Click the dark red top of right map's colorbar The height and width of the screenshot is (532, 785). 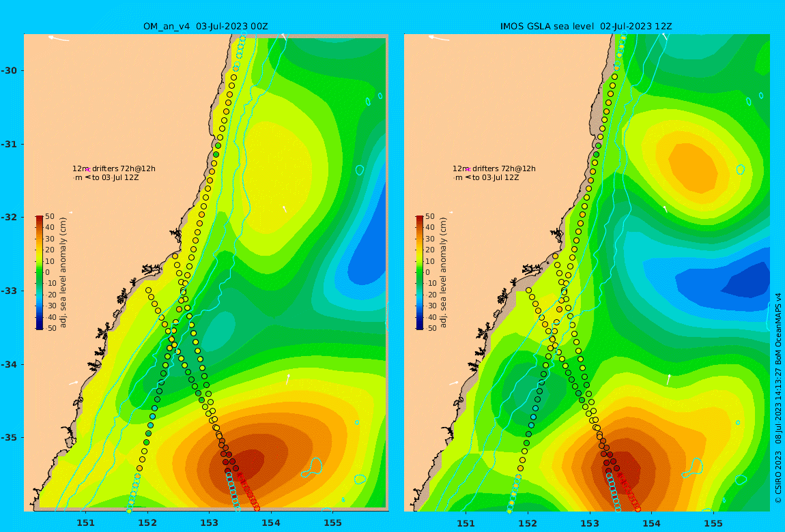[x=420, y=218]
